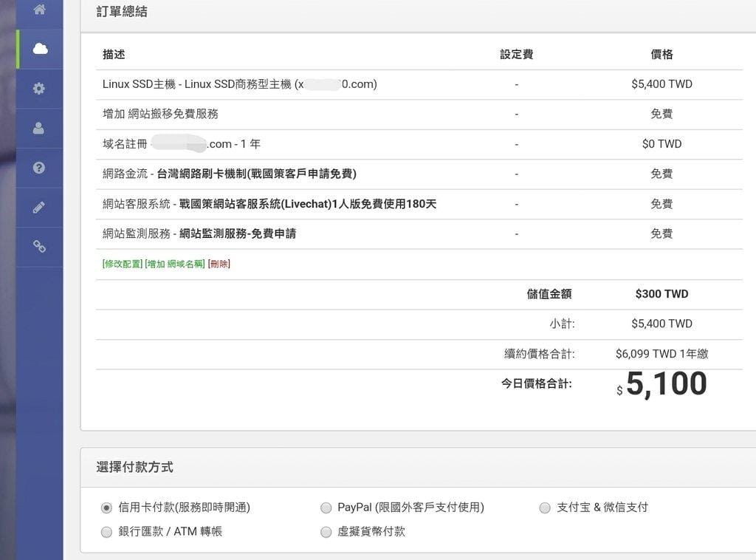The image size is (756, 560).
Task: Click the 選擇付款方式 section heading
Action: click(134, 467)
